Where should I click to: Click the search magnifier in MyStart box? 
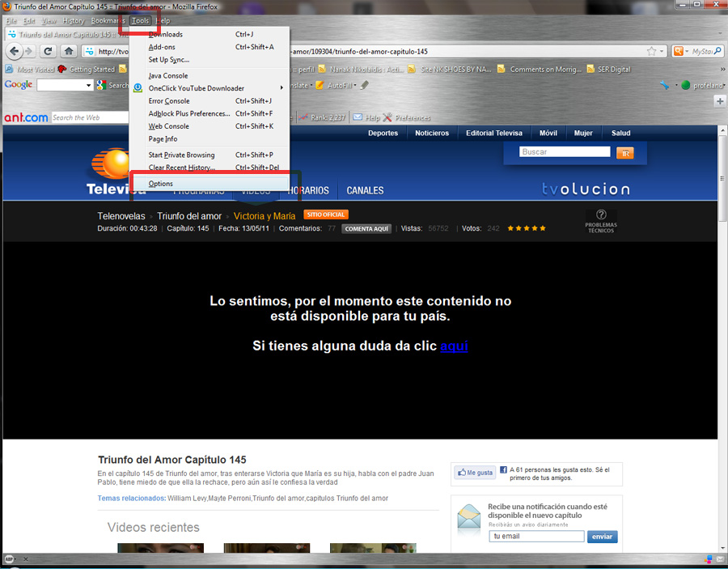point(717,51)
